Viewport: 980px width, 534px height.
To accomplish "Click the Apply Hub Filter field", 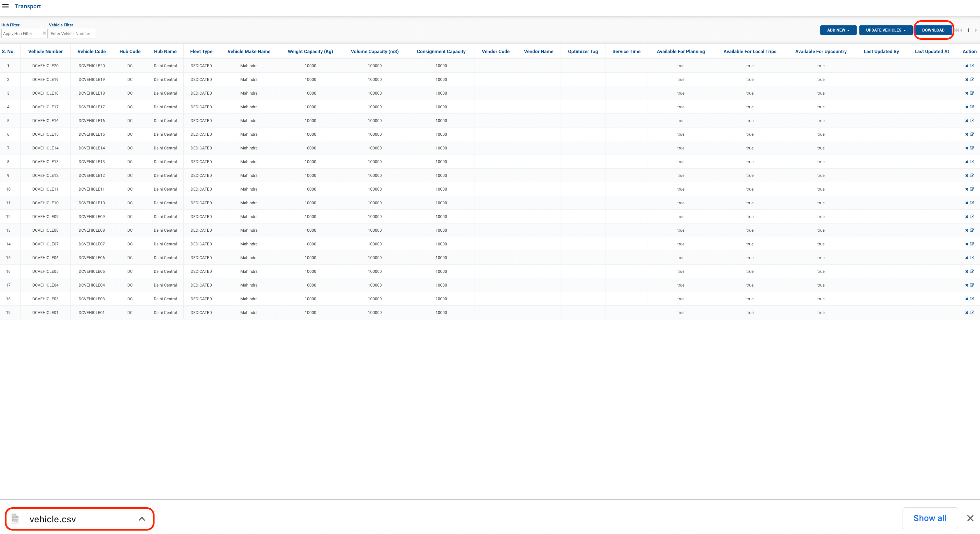I will click(x=21, y=34).
